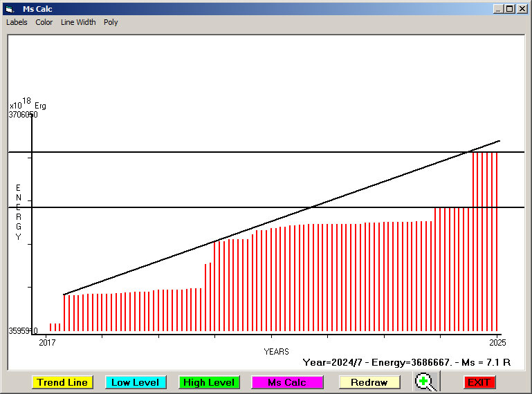
Task: Open the Poly menu
Action: [111, 22]
